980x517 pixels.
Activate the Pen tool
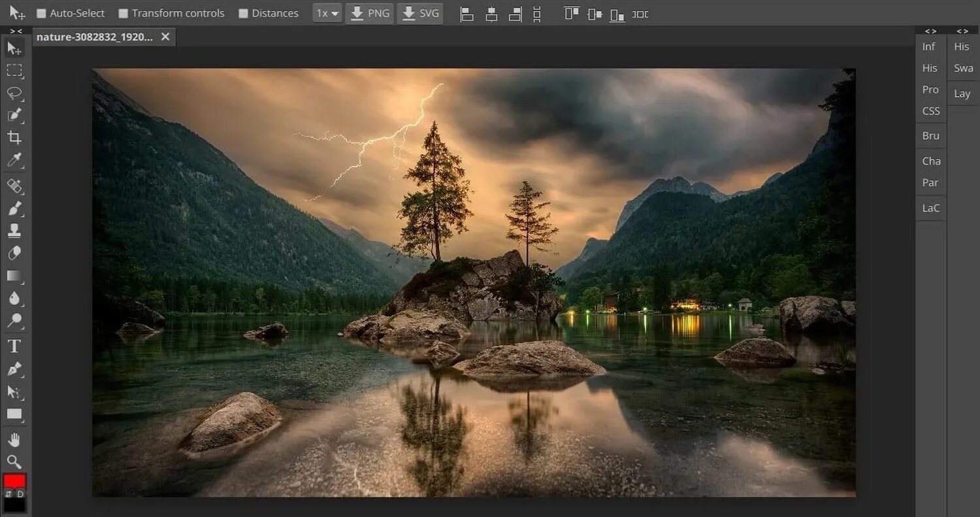tap(14, 369)
